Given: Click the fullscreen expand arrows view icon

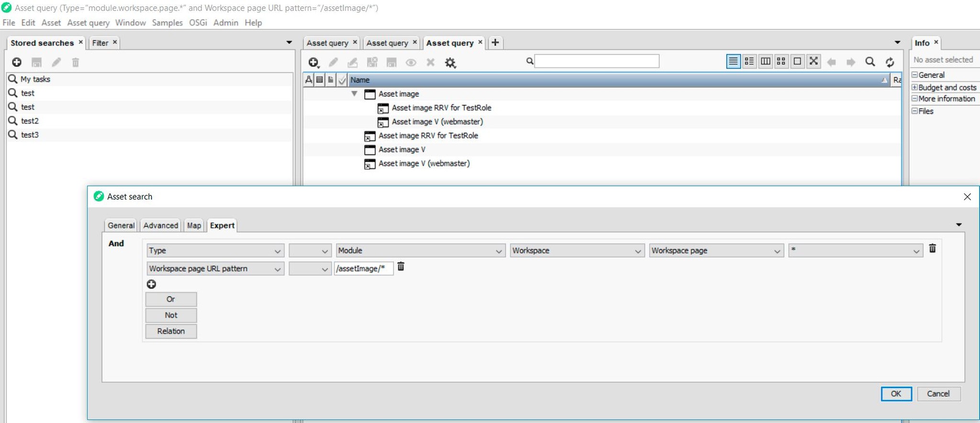Looking at the screenshot, I should [x=813, y=61].
